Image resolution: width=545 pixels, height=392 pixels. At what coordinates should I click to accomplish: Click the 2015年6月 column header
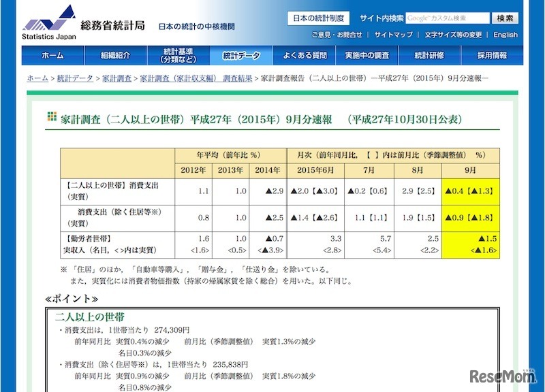pyautogui.click(x=315, y=171)
